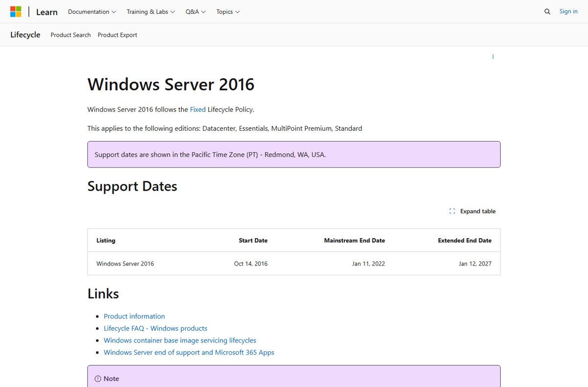
Task: Open Windows container base image servicing lifecycles
Action: [x=180, y=340]
